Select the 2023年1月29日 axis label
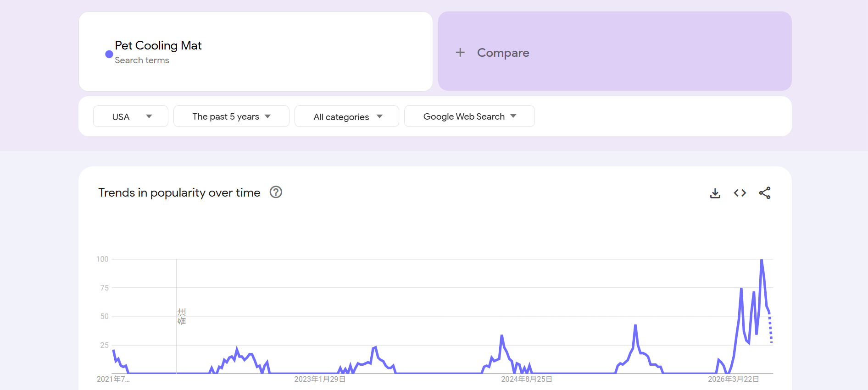The height and width of the screenshot is (390, 868). pyautogui.click(x=320, y=379)
